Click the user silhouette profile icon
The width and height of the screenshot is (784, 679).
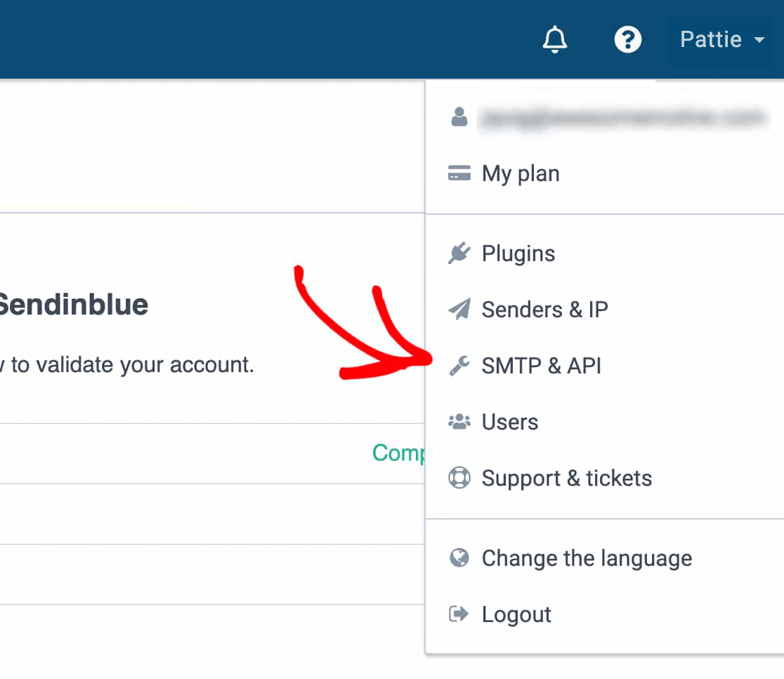pos(459,117)
